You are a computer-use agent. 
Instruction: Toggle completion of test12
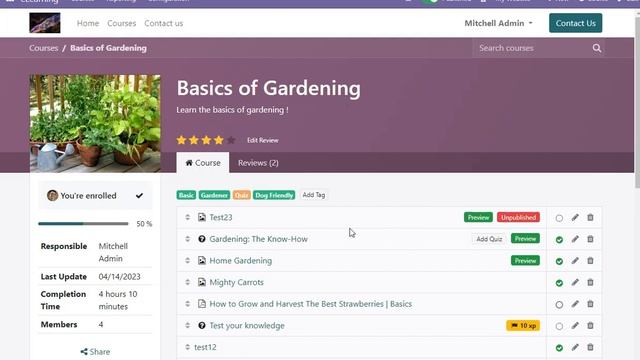coord(559,348)
